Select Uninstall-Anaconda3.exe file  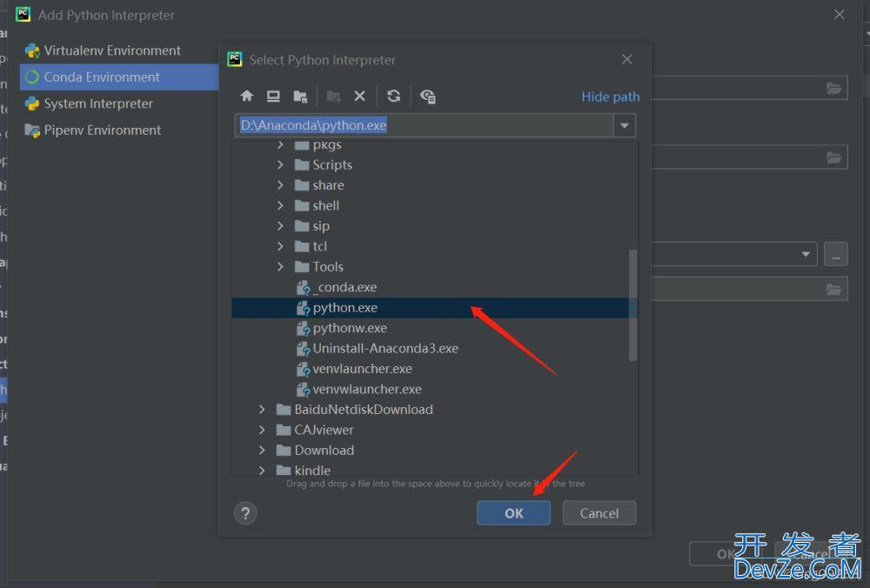tap(378, 348)
